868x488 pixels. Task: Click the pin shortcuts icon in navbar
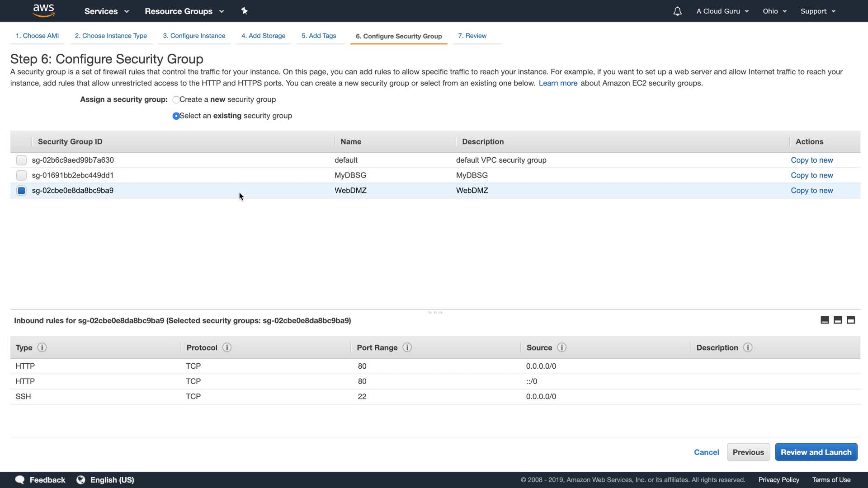(244, 11)
